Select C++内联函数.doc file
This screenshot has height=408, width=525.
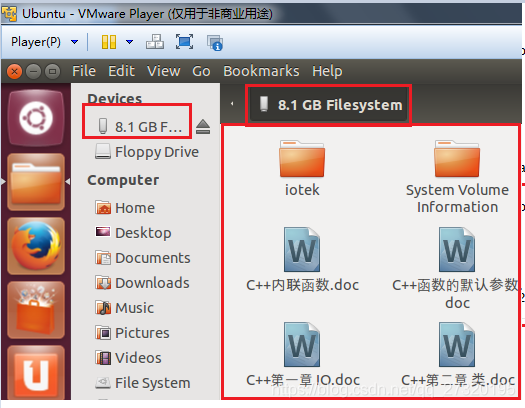coord(302,260)
